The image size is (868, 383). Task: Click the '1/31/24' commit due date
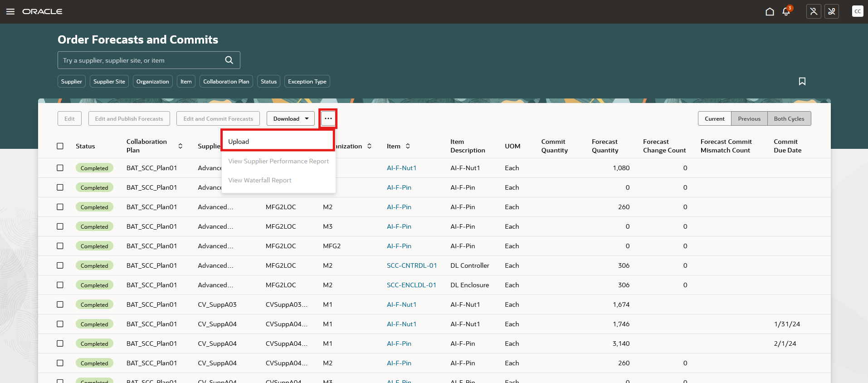tap(787, 324)
